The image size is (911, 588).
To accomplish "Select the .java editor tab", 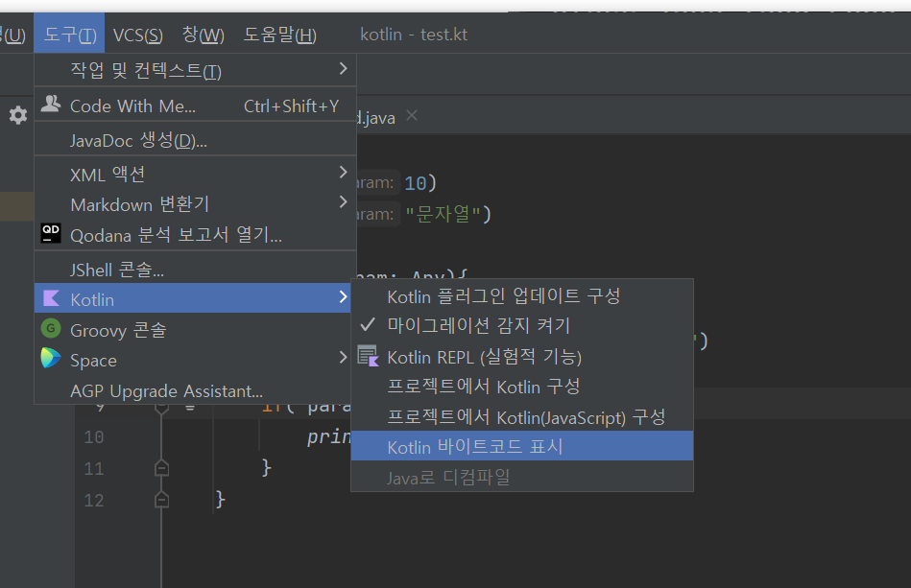I will pyautogui.click(x=376, y=117).
